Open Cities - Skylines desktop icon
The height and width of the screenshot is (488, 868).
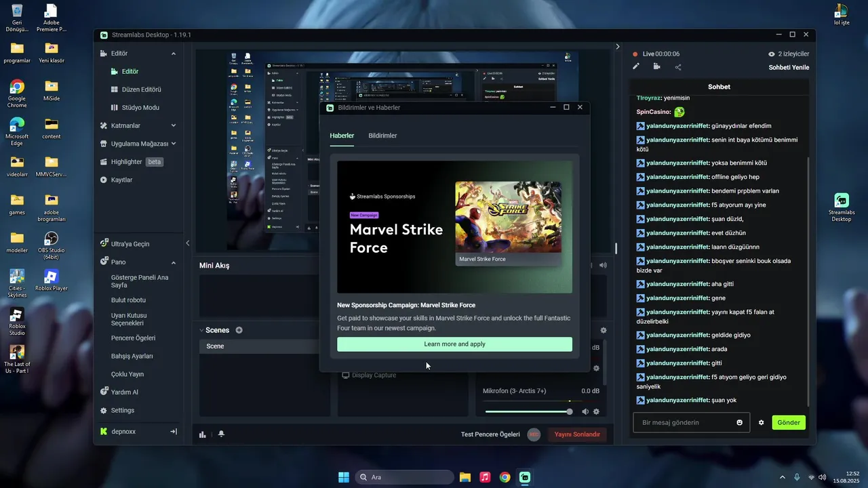click(x=17, y=283)
